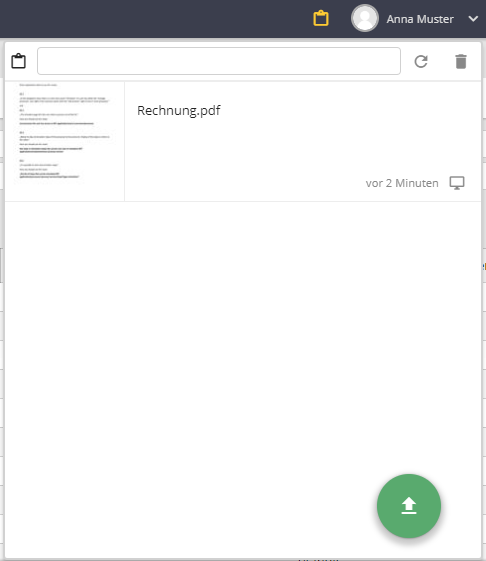Click the refresh clipboard list icon
The height and width of the screenshot is (561, 486).
[421, 61]
